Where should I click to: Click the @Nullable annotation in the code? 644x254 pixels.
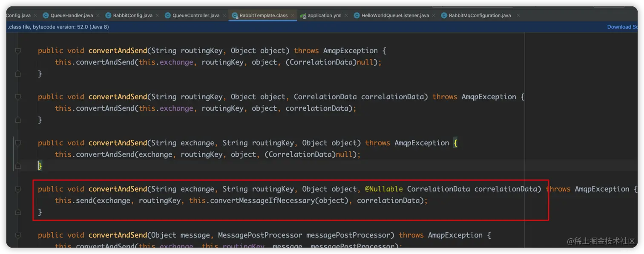click(384, 189)
